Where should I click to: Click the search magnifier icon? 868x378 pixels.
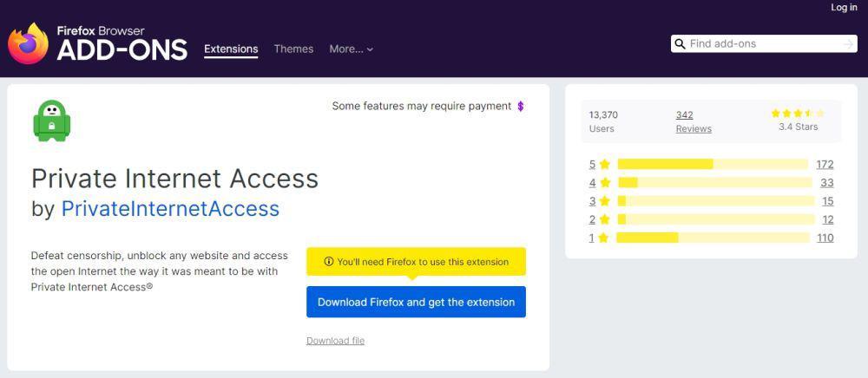point(681,43)
